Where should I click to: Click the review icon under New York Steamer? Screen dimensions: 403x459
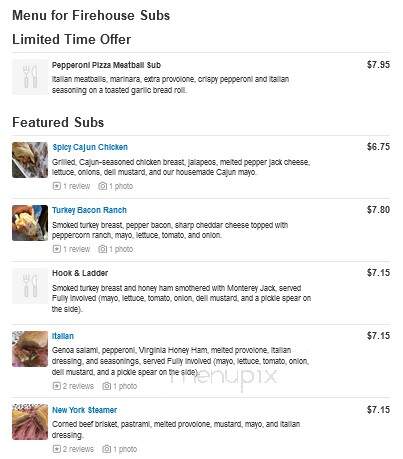(x=57, y=449)
